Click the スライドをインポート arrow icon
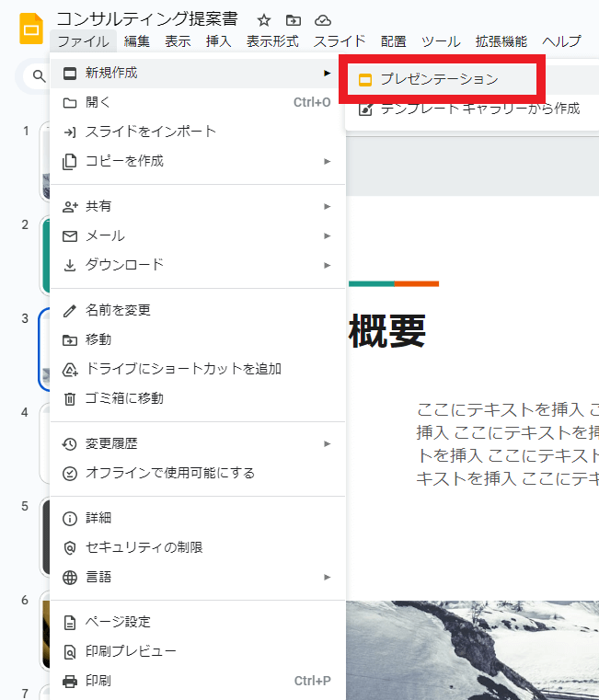Image resolution: width=599 pixels, height=700 pixels. [x=70, y=132]
